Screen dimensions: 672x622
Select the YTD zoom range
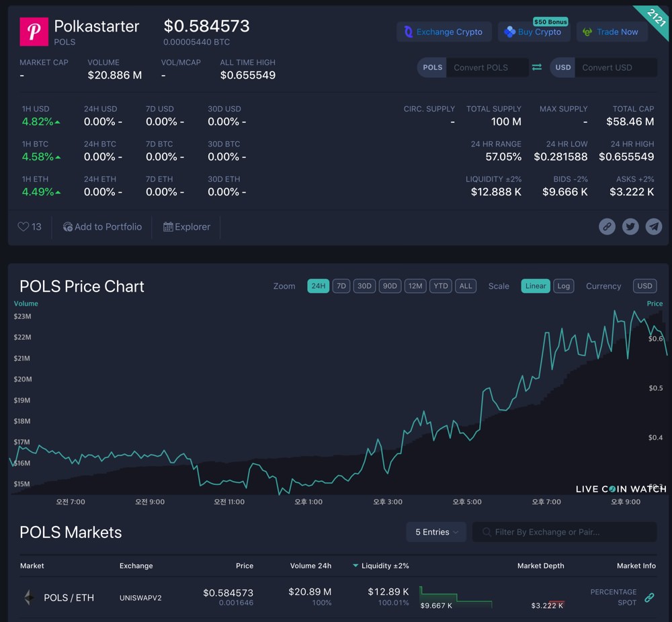(441, 285)
